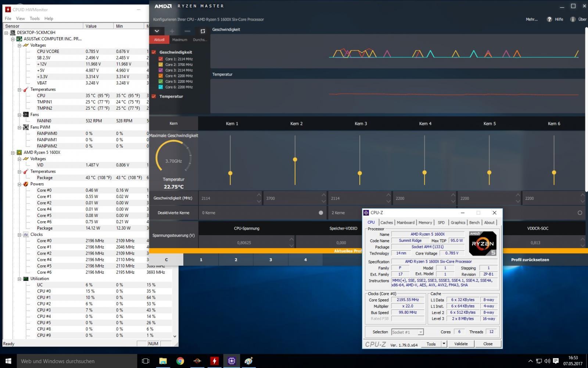Click the Validate button in CPU-Z
The image size is (588, 368).
[x=461, y=344]
